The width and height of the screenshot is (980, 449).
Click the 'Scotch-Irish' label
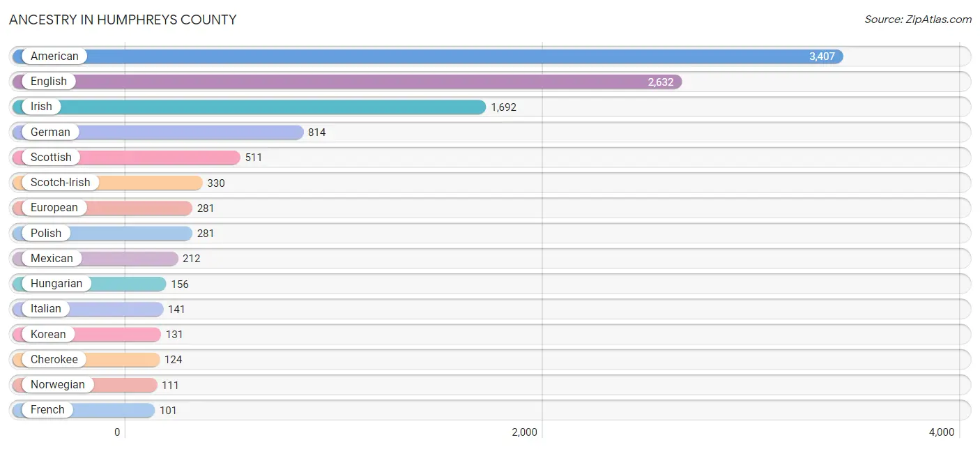click(61, 183)
